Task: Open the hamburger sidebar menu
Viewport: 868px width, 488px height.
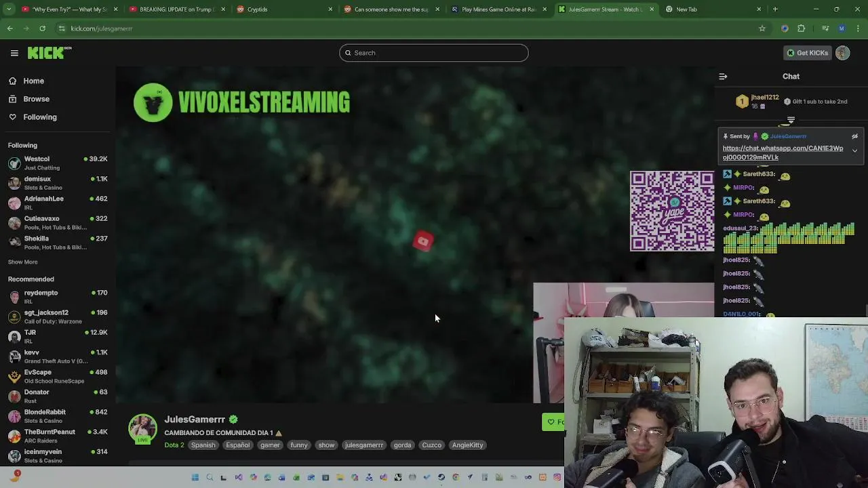Action: click(x=14, y=53)
